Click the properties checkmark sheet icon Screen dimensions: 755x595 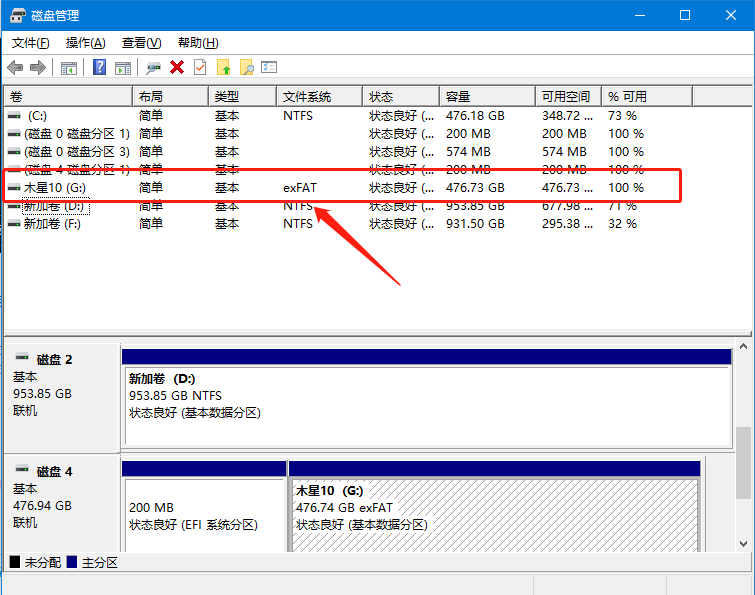coord(200,67)
